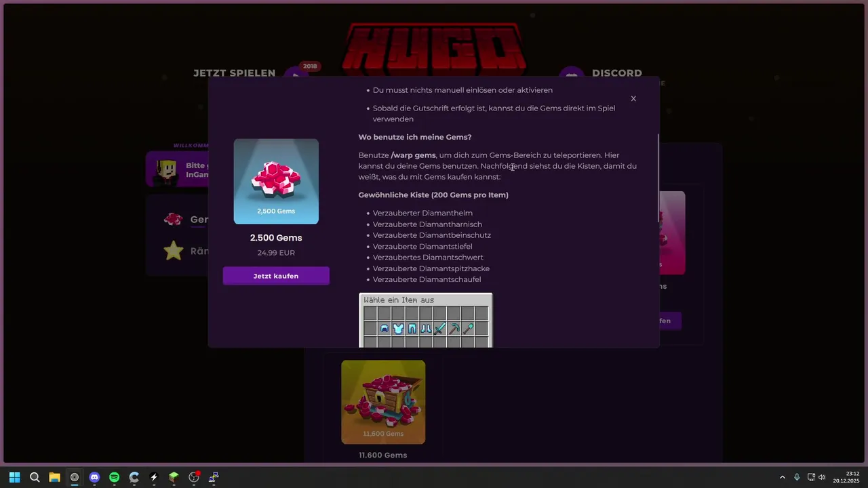Click the Verzauberte Diamantbeinschutz list item
This screenshot has width=868, height=488.
tap(432, 235)
